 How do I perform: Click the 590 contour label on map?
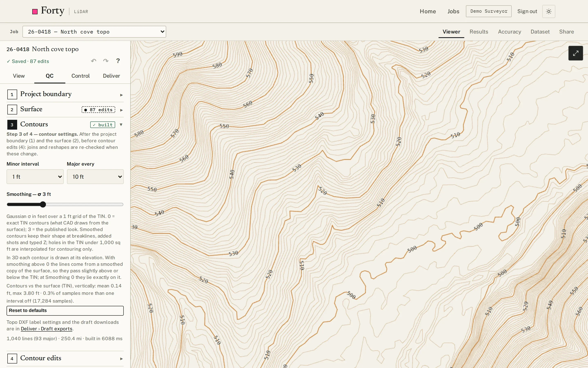coord(178,54)
